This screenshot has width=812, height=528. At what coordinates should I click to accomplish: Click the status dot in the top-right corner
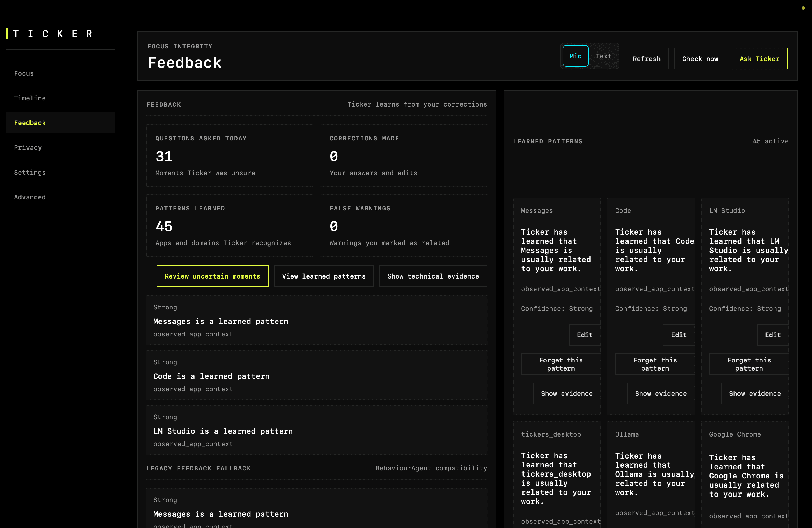[x=803, y=8]
